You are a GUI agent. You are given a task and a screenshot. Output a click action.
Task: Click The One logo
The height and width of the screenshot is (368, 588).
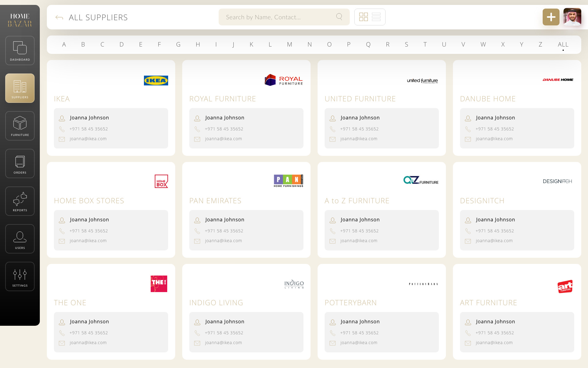(159, 284)
